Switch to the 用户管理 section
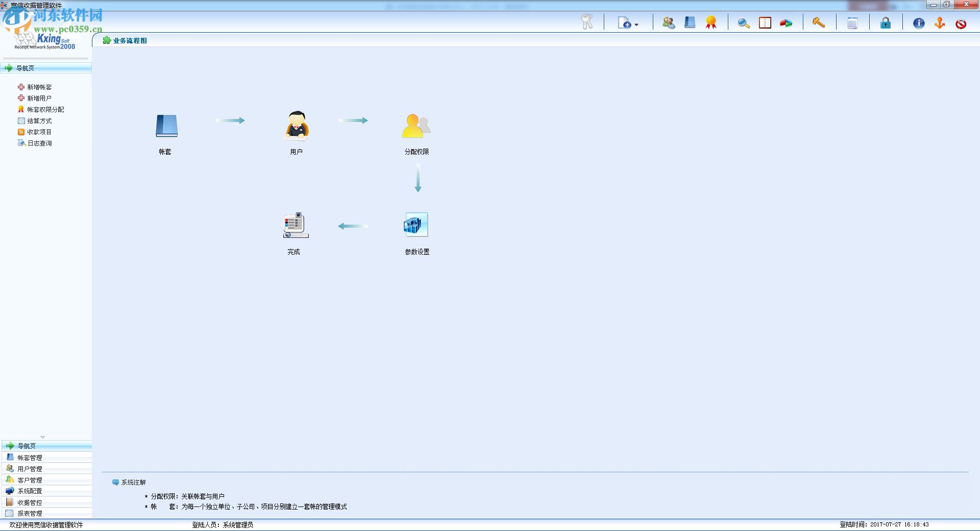 click(x=46, y=469)
